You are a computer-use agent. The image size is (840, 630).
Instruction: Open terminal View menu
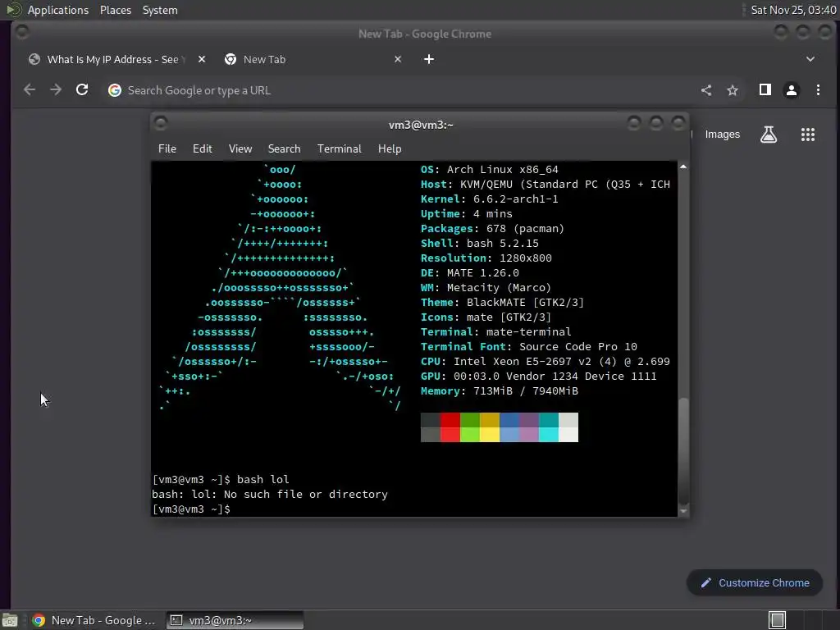point(240,149)
